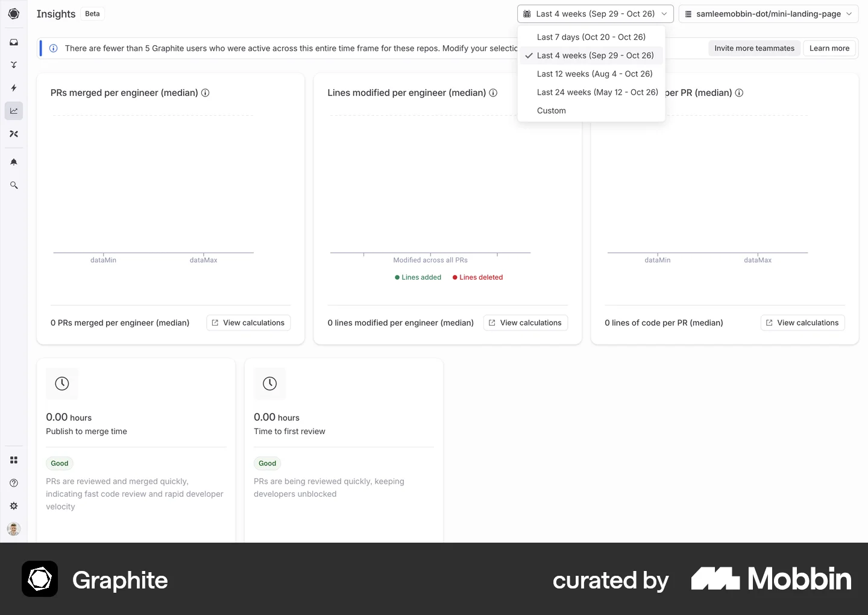
Task: Pick Last 24 weeks (May 12 - Oct 26)
Action: tap(591, 92)
